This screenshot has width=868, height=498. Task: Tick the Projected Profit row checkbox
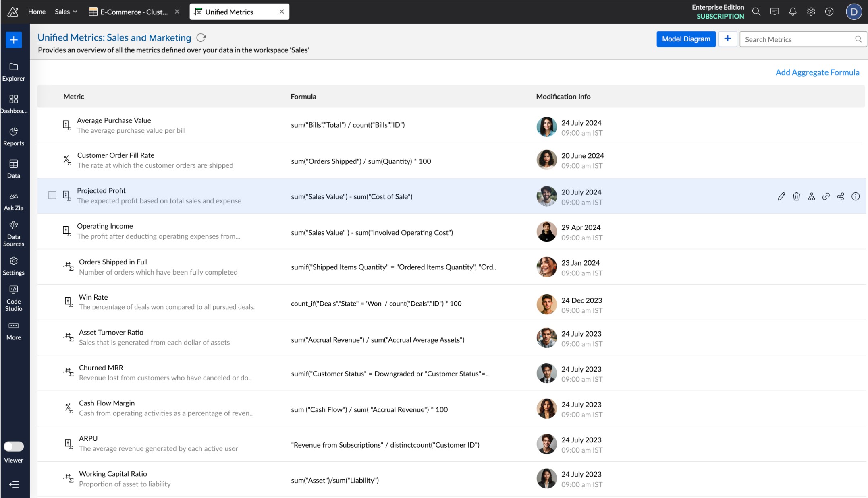pos(52,195)
